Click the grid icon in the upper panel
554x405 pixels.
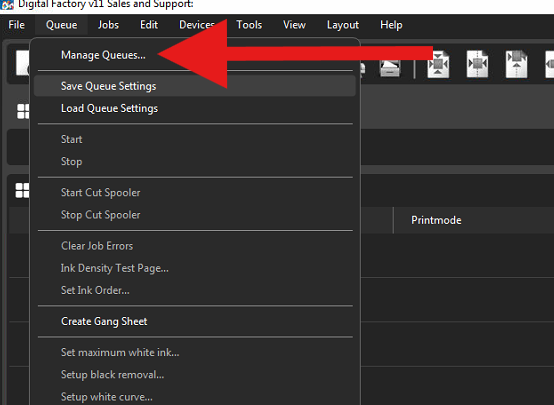click(23, 111)
